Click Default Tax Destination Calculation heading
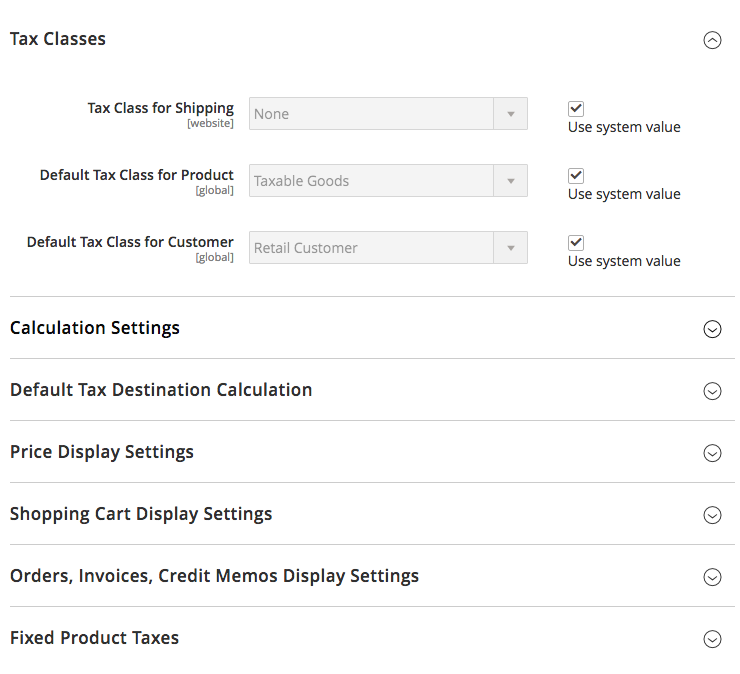This screenshot has height=674, width=740. pyautogui.click(x=161, y=390)
